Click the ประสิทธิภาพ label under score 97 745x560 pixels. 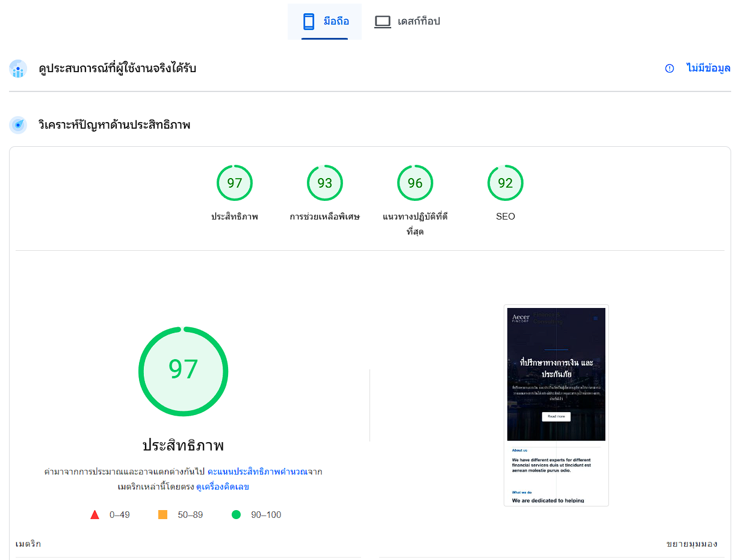(x=235, y=217)
